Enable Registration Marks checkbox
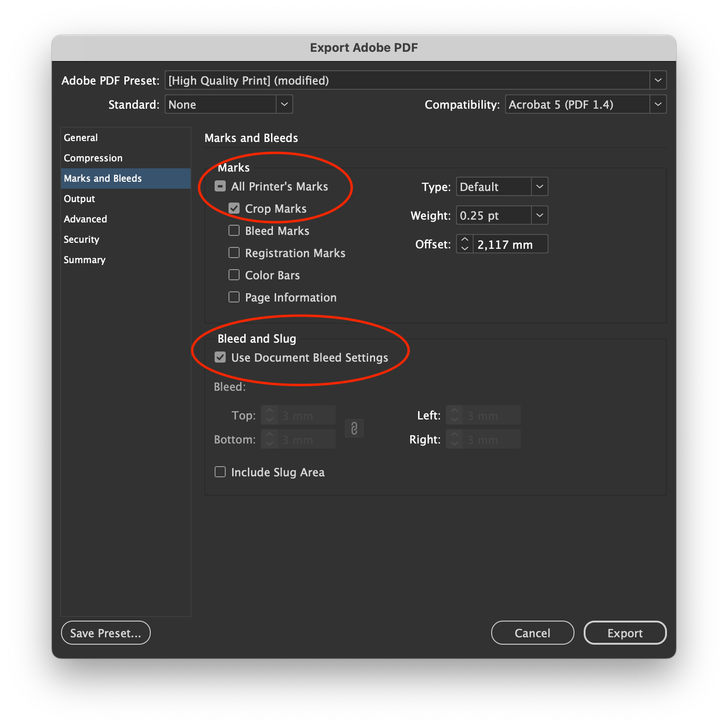This screenshot has height=727, width=728. [234, 253]
